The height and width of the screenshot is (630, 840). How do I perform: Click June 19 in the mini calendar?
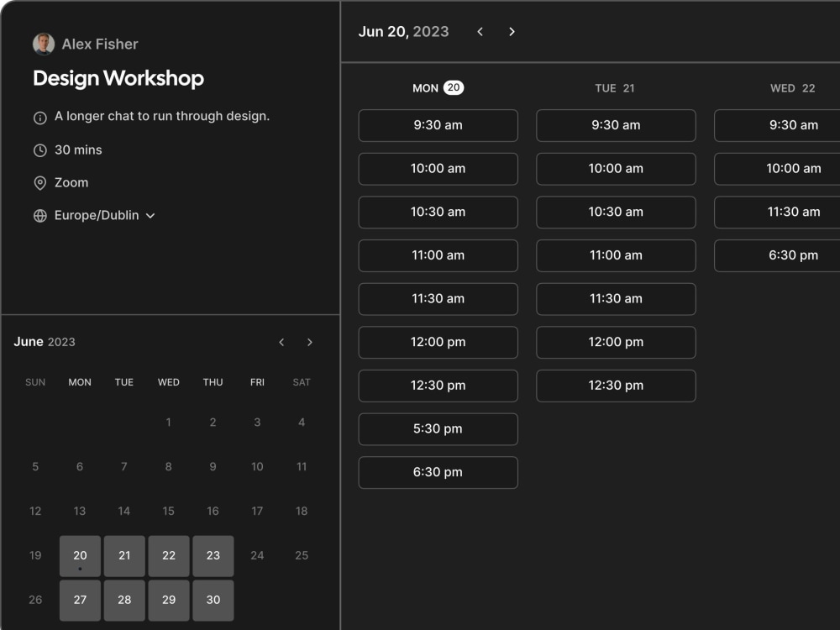[35, 556]
